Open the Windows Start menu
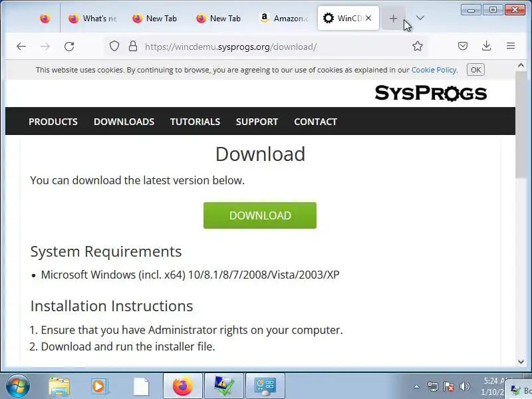Image resolution: width=532 pixels, height=399 pixels. pyautogui.click(x=17, y=386)
